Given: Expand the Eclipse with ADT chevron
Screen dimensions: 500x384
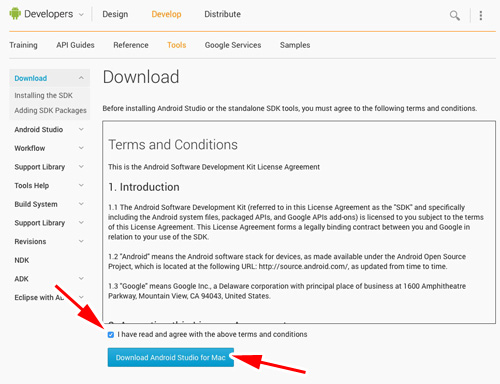Looking at the screenshot, I should 81,297.
